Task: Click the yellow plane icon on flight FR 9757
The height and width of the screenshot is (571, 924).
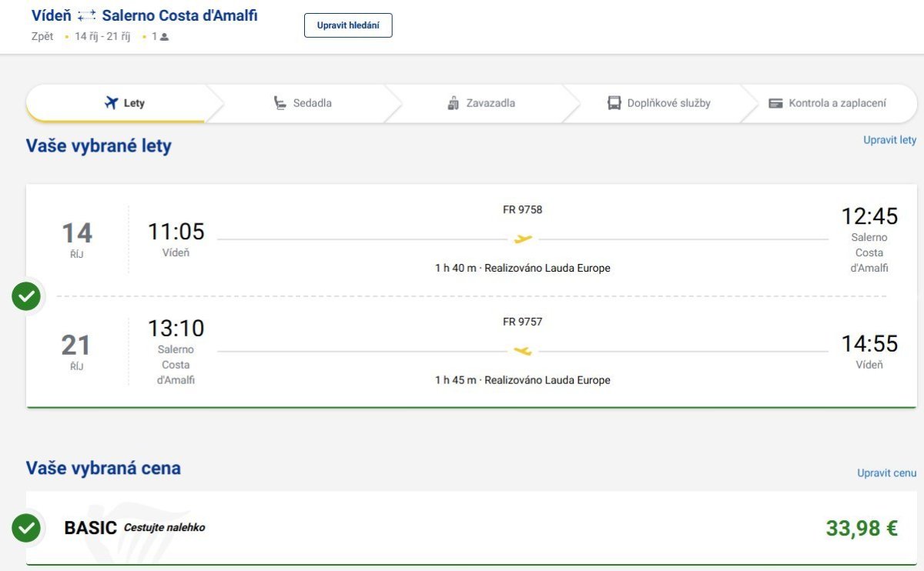Action: pos(523,352)
